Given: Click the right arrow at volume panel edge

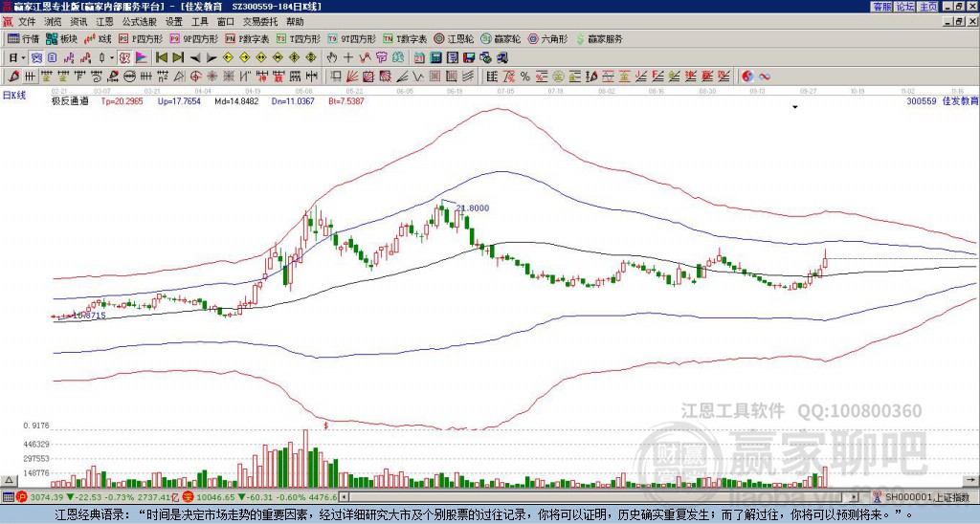Looking at the screenshot, I should tap(970, 480).
